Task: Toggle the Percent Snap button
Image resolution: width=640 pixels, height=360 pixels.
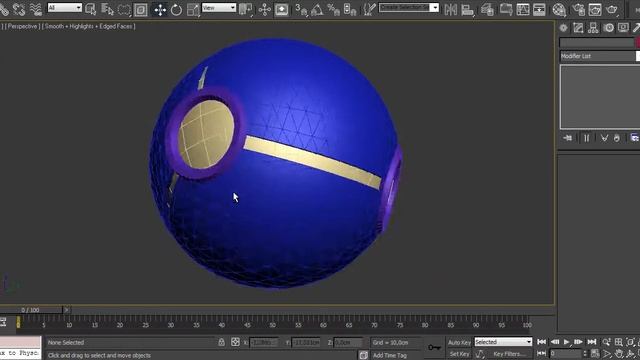Action: pyautogui.click(x=333, y=9)
